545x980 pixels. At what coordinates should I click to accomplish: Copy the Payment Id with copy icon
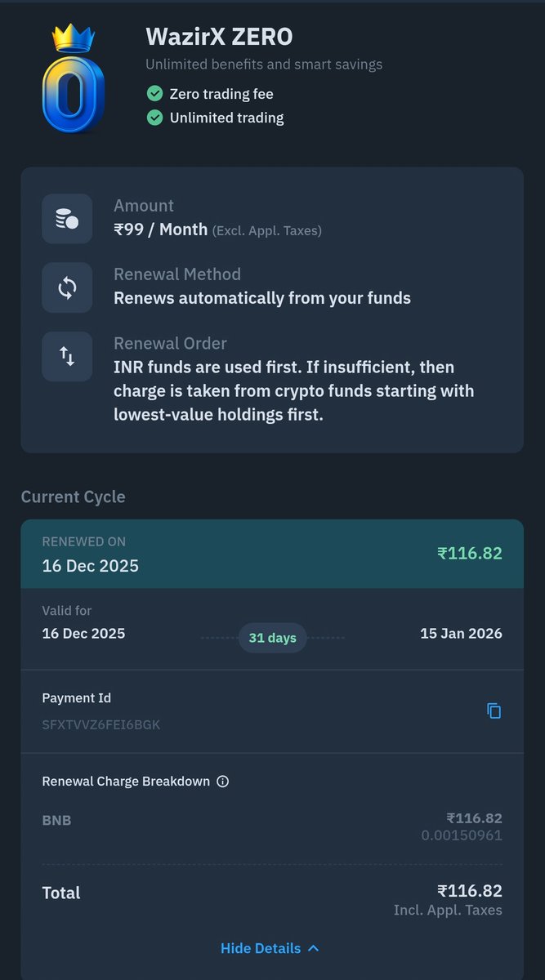coord(494,710)
